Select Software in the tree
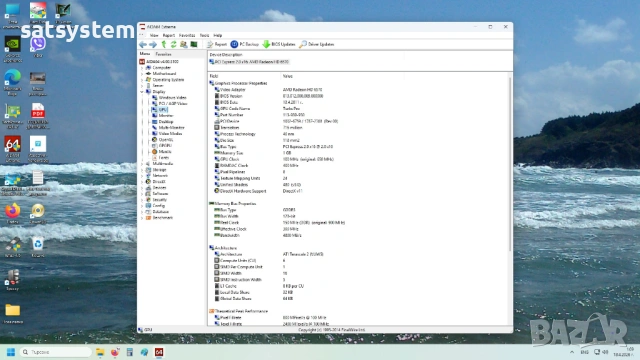 pos(157,194)
